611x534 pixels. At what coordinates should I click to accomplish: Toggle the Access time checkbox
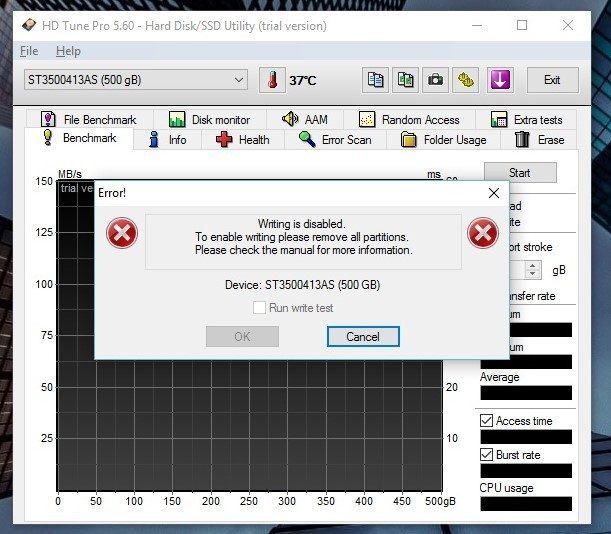[486, 421]
